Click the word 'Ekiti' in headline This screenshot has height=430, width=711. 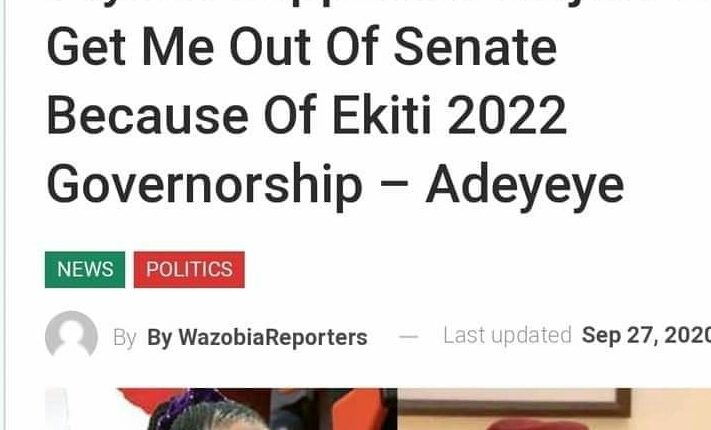pyautogui.click(x=382, y=115)
